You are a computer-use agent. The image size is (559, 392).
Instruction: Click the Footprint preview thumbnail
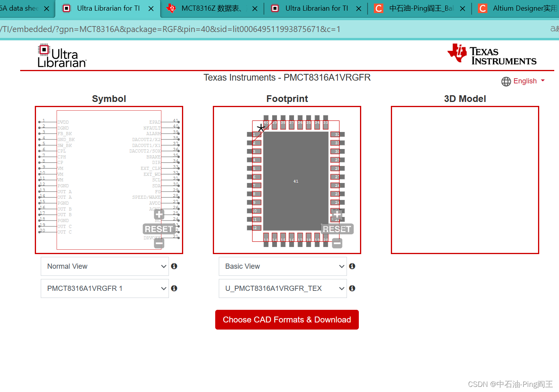[x=287, y=180]
